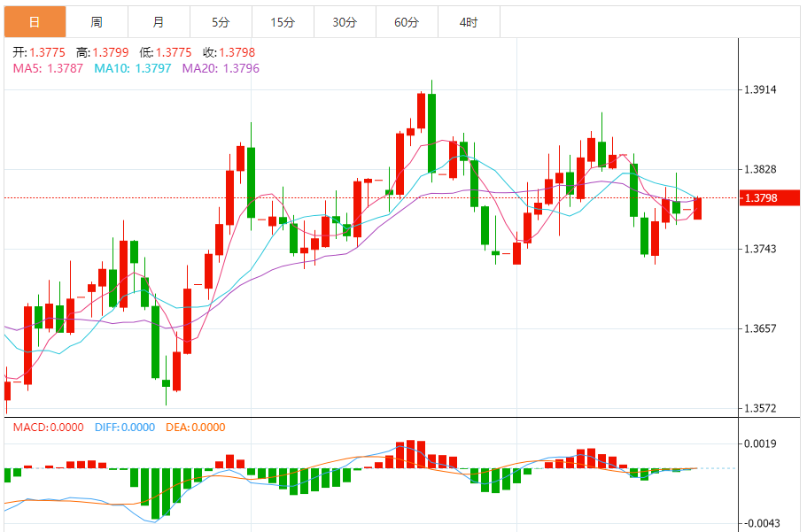Click the 1.3914 price axis label
Image resolution: width=807 pixels, height=532 pixels.
(x=760, y=90)
